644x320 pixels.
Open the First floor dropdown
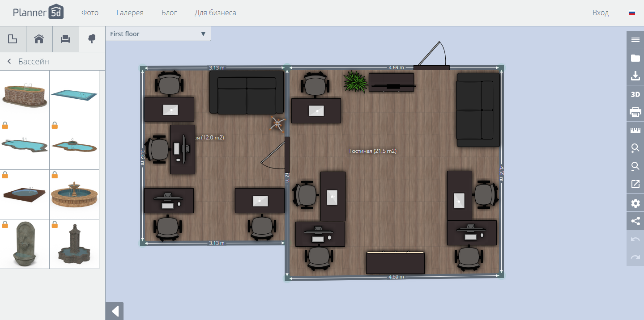coord(158,34)
